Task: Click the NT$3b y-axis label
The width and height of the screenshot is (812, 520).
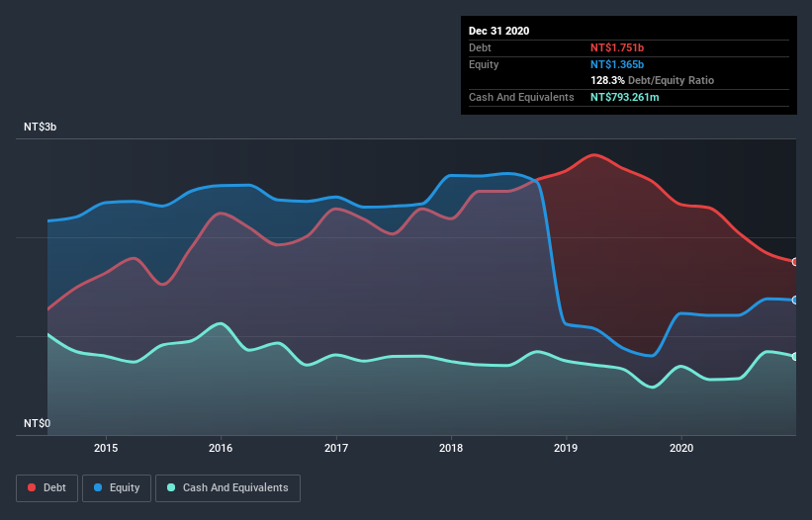Action: 40,127
